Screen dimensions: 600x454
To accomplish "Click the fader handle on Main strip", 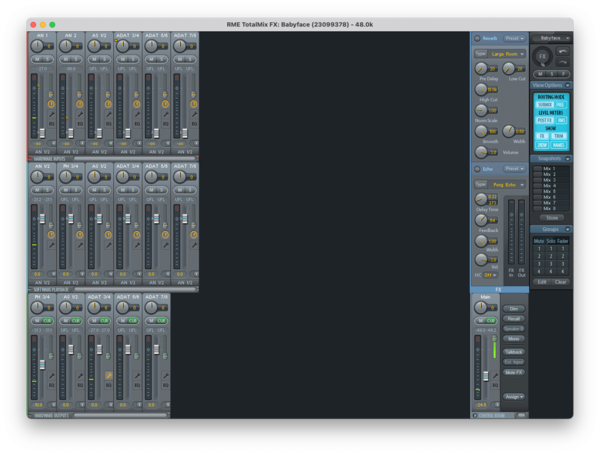I will pyautogui.click(x=486, y=376).
